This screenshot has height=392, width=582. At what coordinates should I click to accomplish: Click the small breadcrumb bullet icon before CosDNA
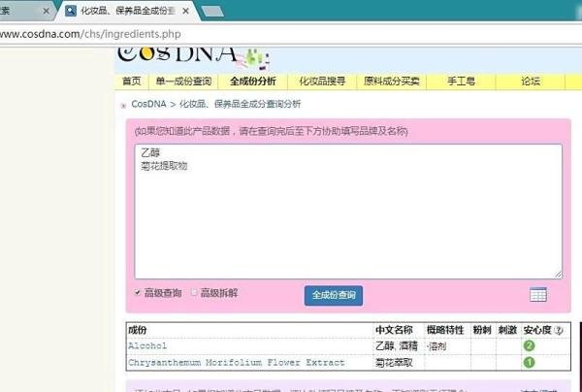(123, 106)
